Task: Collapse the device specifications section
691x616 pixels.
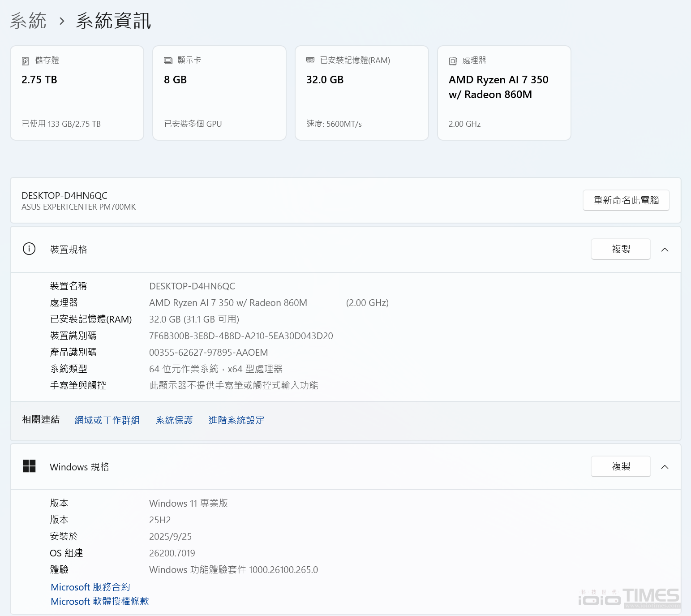Action: 665,250
